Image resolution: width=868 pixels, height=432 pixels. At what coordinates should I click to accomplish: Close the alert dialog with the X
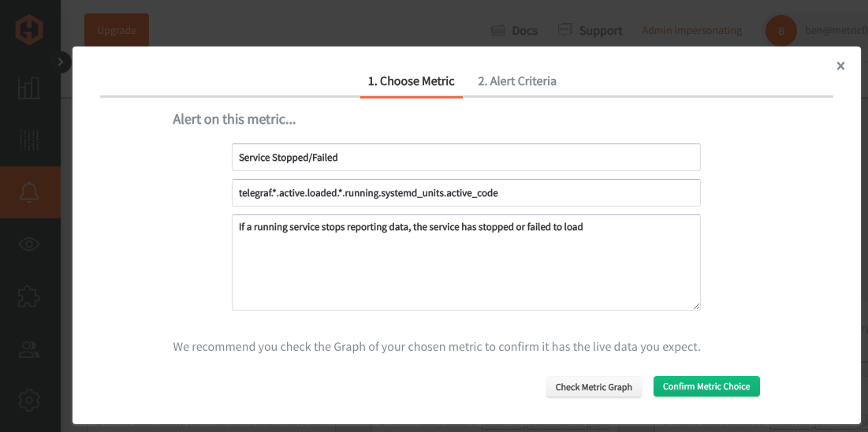840,66
